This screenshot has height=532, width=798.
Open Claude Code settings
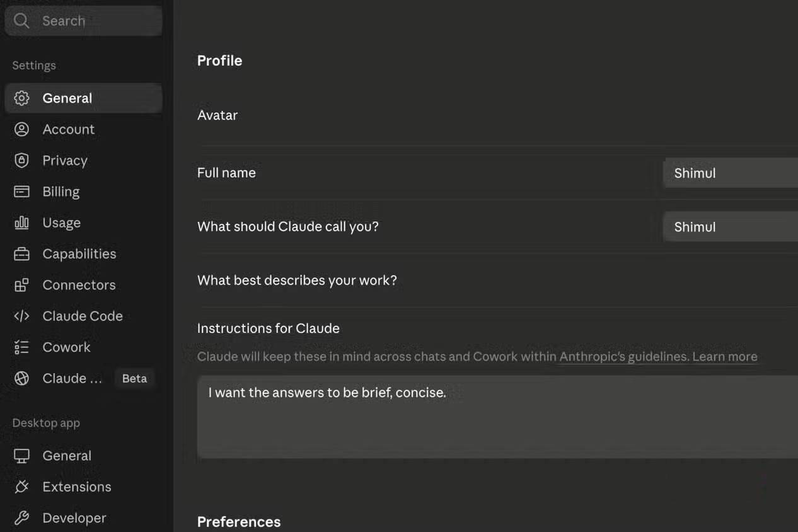(83, 316)
